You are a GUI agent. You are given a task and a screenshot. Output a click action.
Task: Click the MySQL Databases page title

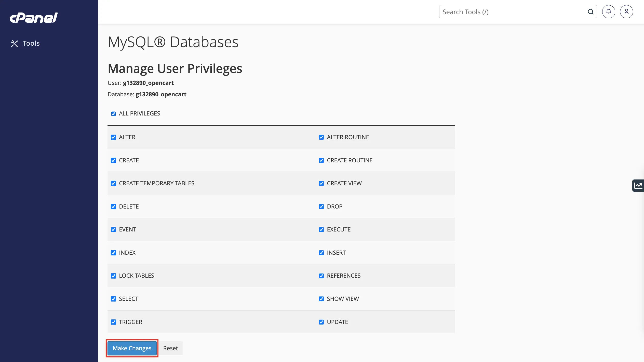tap(173, 42)
